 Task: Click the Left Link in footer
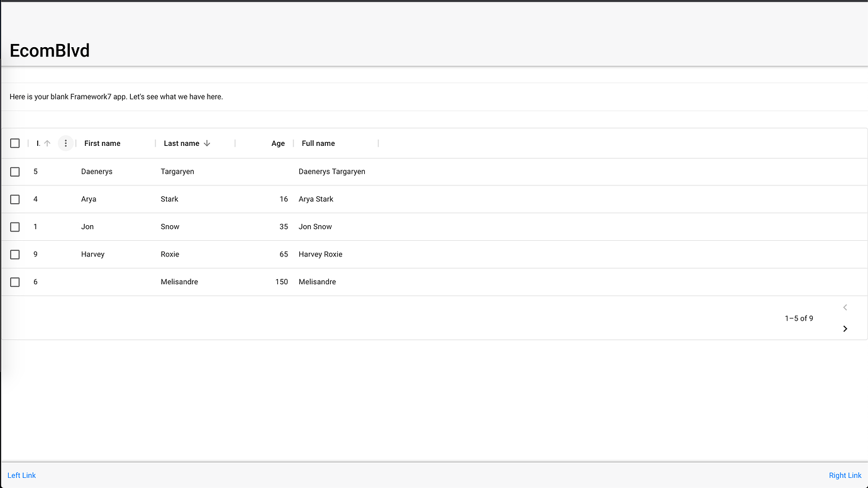[x=22, y=475]
